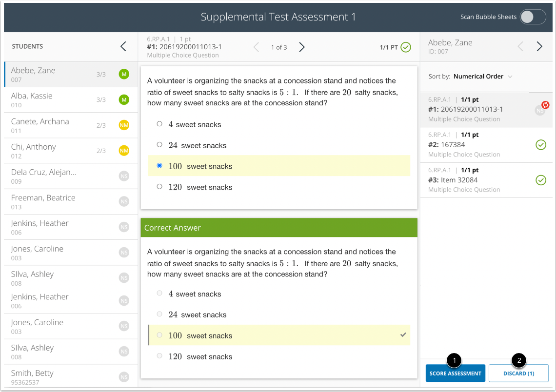Select the 120 sweet snacks radio answer
This screenshot has height=392, width=556.
point(159,186)
